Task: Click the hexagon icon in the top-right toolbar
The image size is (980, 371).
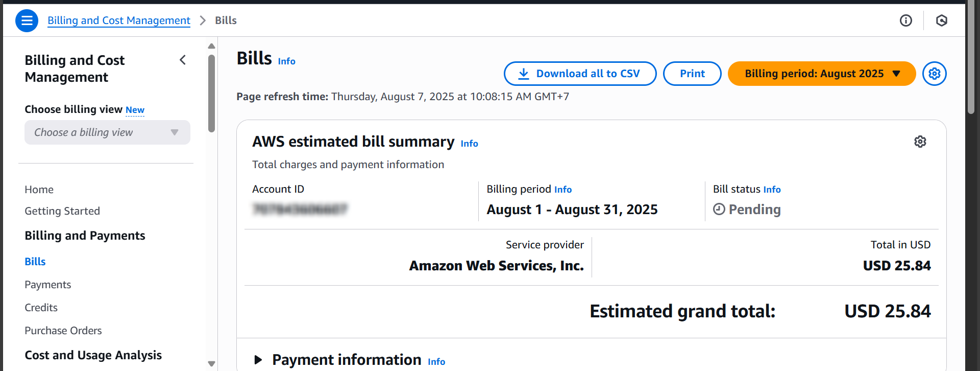Action: coord(942,20)
